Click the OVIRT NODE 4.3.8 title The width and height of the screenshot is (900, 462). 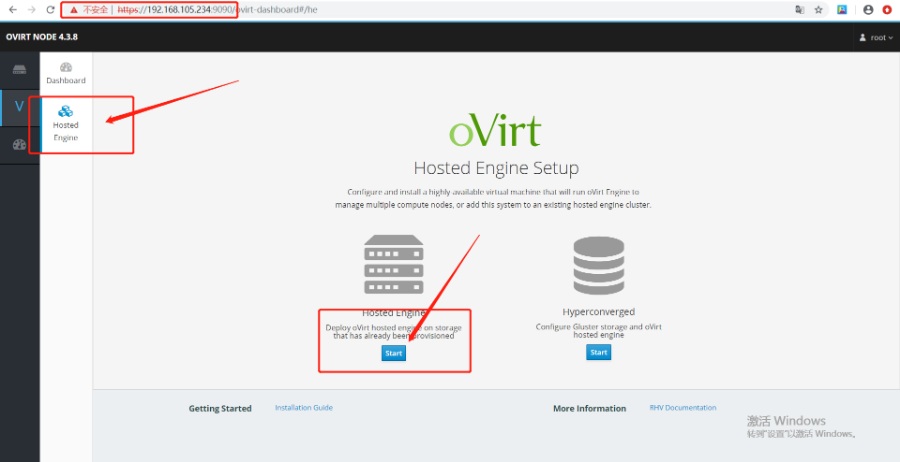click(x=41, y=37)
